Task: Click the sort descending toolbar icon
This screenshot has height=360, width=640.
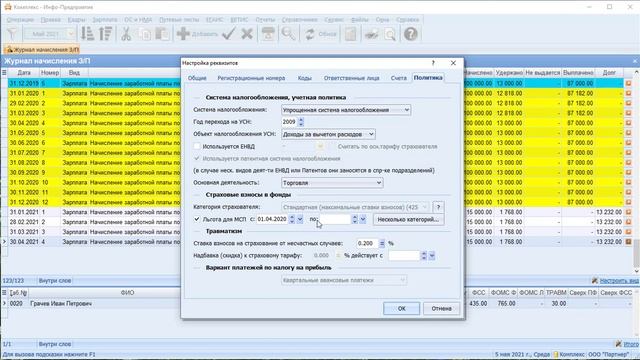Action: (105, 34)
